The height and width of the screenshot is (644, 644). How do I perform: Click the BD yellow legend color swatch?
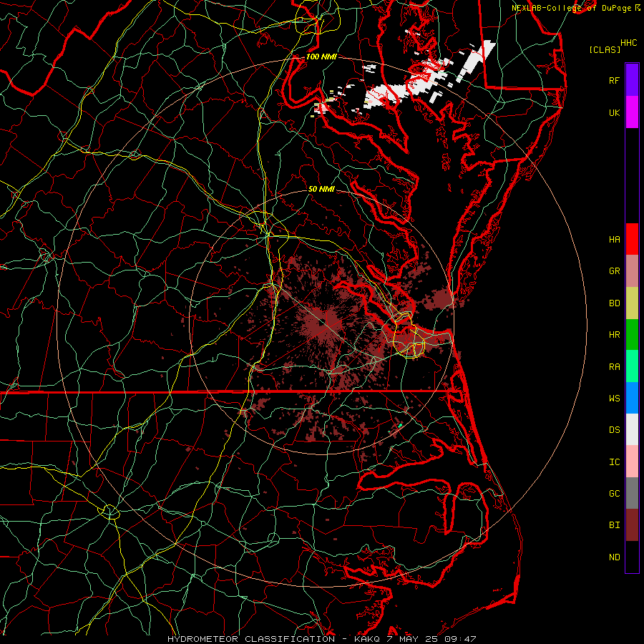tap(632, 303)
